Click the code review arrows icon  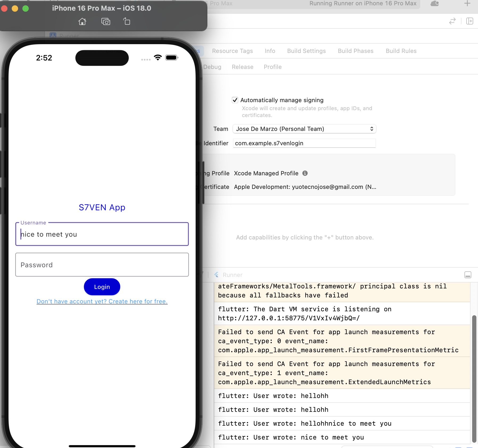[x=452, y=21]
